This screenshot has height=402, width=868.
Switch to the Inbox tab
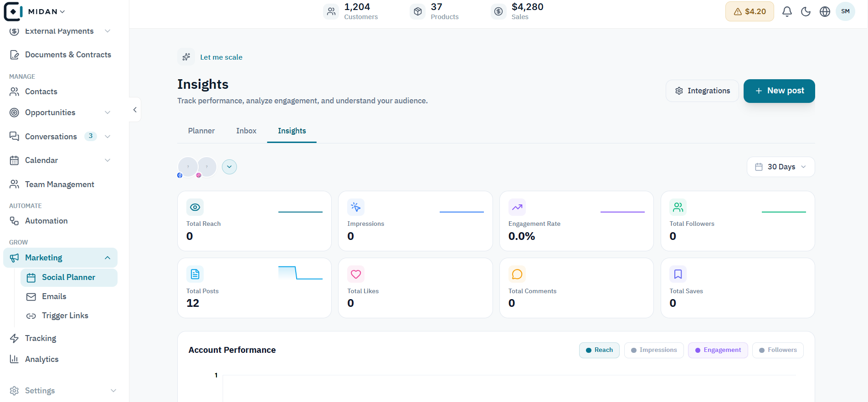coord(246,131)
